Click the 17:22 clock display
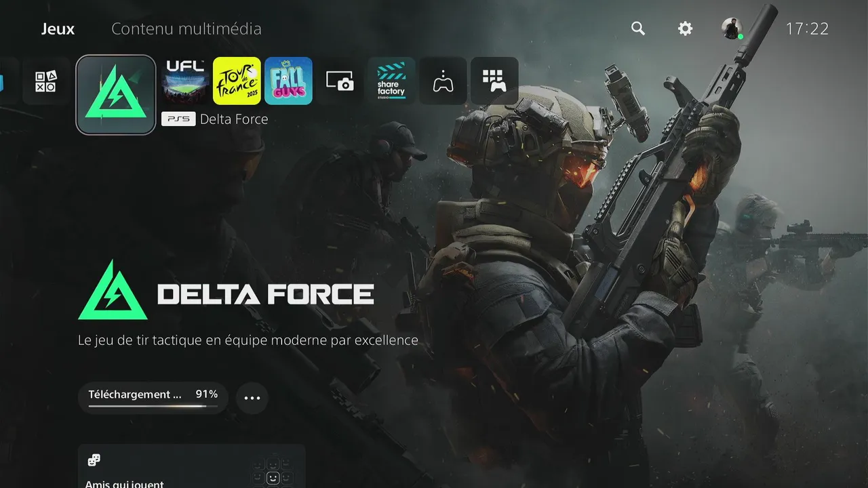 point(807,28)
